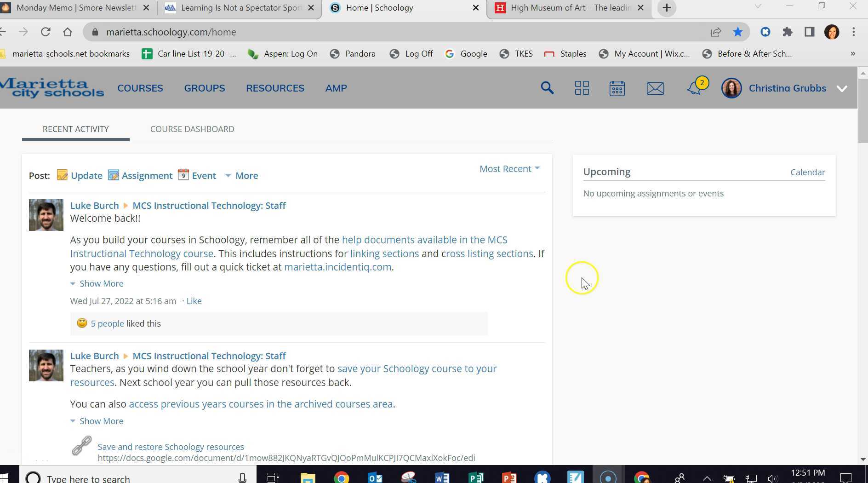
Task: Reload the page with refresh icon
Action: tap(45, 32)
